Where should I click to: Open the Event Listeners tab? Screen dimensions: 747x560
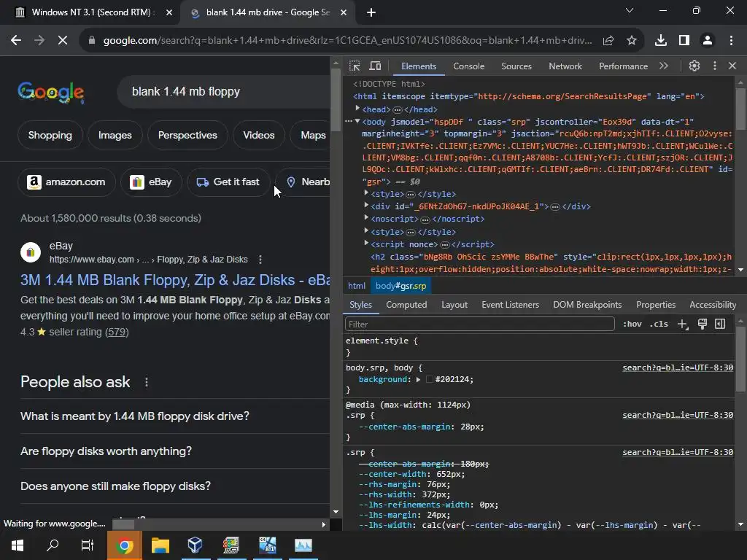coord(510,305)
